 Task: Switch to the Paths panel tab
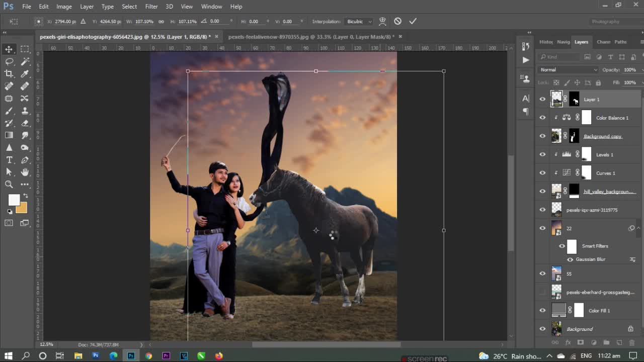621,42
